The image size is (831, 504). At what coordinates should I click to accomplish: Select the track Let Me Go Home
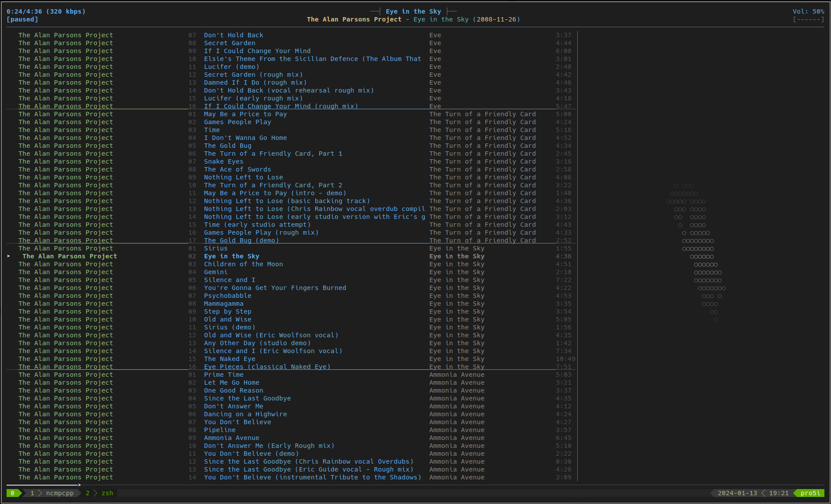[x=231, y=382]
